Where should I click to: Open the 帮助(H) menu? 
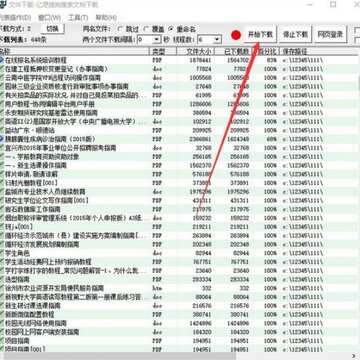pos(106,17)
